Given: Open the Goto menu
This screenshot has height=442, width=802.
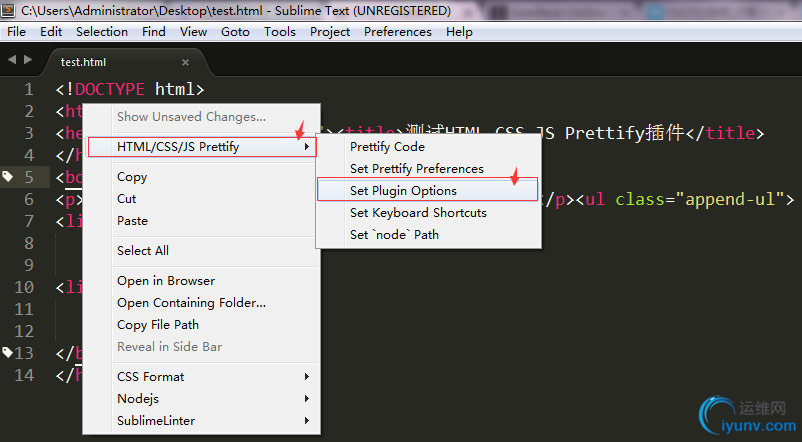Looking at the screenshot, I should click(x=235, y=32).
